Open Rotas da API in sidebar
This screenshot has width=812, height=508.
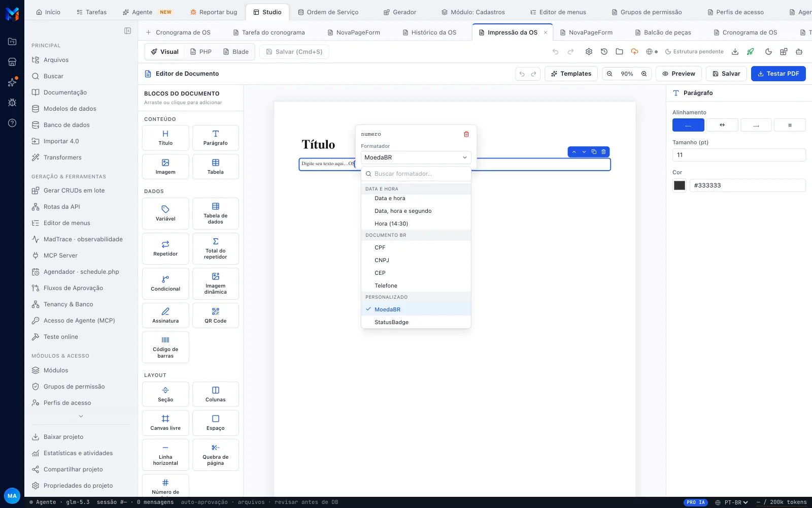coord(62,207)
